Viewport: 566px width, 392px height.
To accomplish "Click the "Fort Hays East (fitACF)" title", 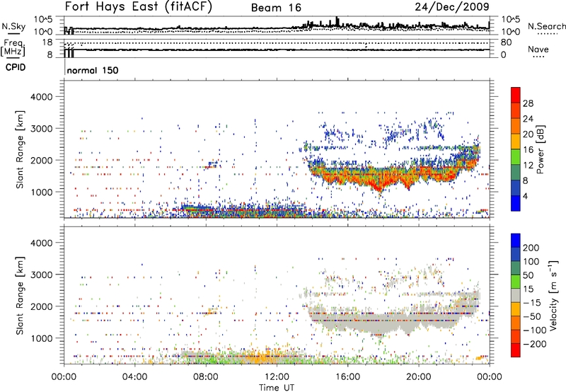I will point(138,7).
